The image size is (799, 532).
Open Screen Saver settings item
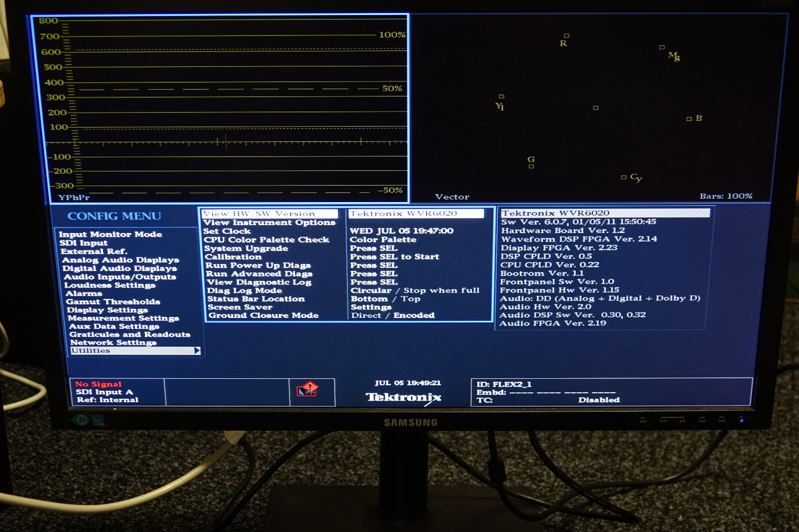240,307
